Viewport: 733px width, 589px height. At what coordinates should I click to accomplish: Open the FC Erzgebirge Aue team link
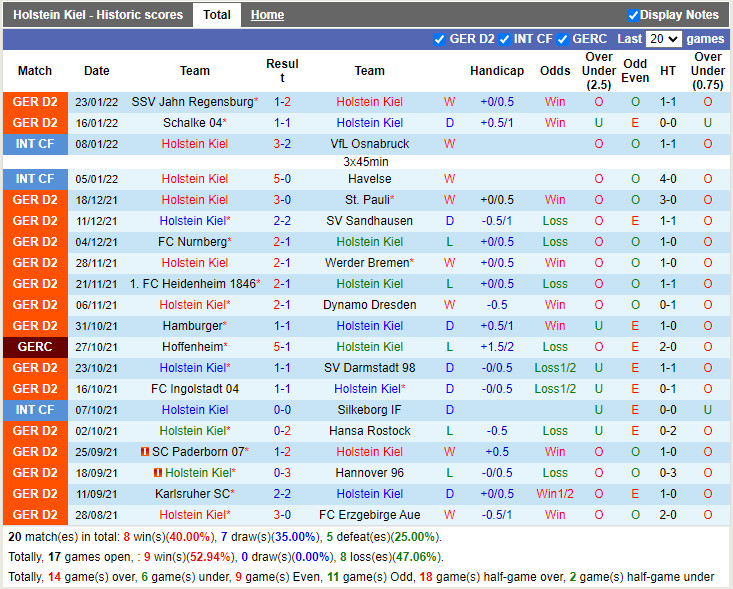click(369, 515)
